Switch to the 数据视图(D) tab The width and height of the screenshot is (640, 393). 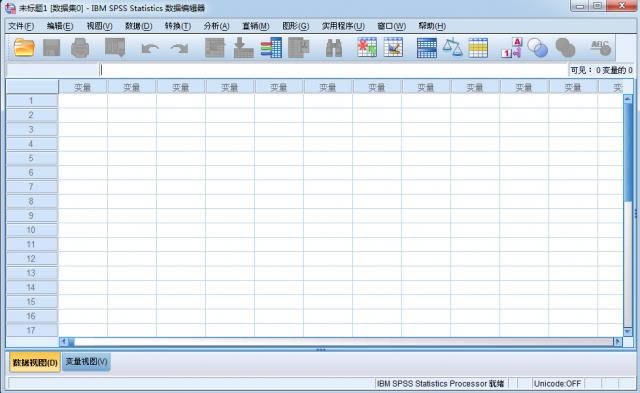tap(35, 362)
